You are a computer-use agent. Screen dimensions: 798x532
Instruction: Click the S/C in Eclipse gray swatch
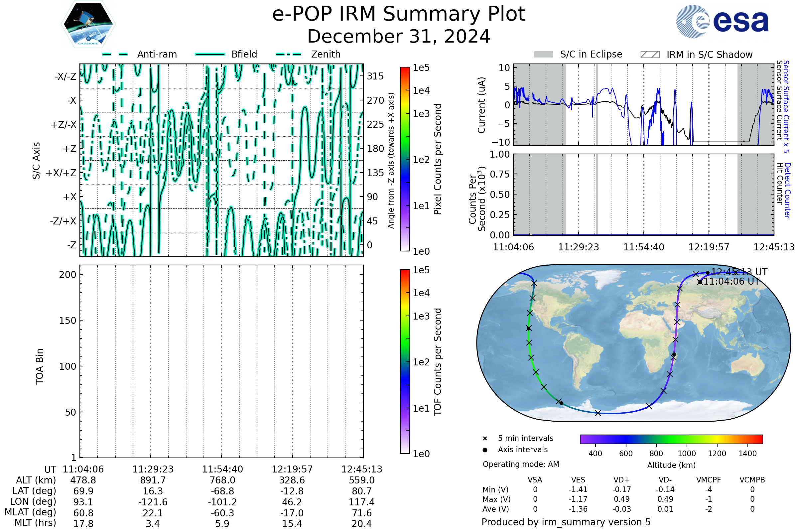544,55
